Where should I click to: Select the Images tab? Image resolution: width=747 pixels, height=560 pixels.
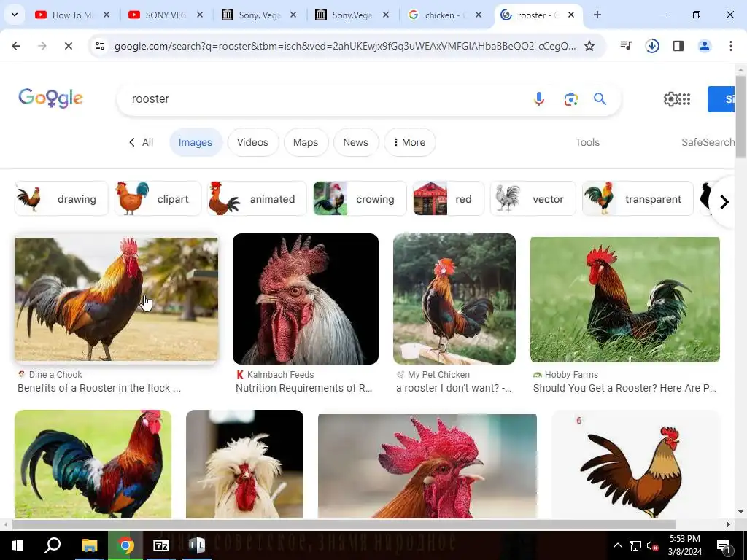click(196, 142)
